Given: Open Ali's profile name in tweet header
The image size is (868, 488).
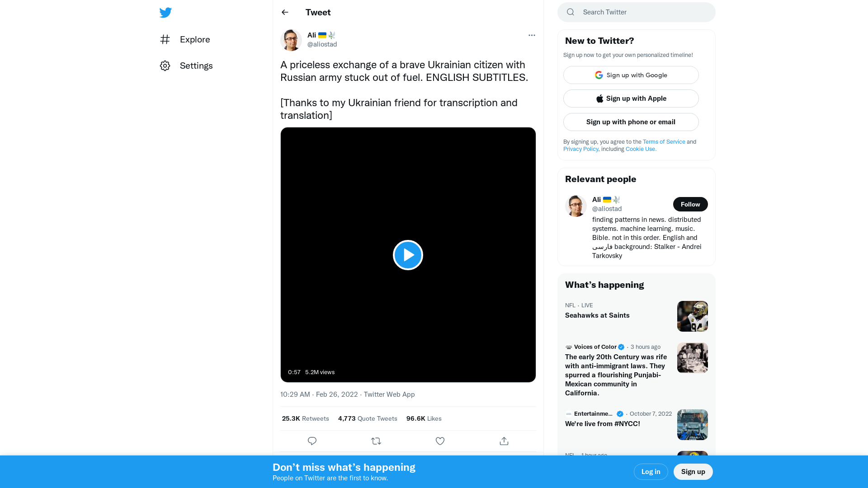Looking at the screenshot, I should [321, 35].
